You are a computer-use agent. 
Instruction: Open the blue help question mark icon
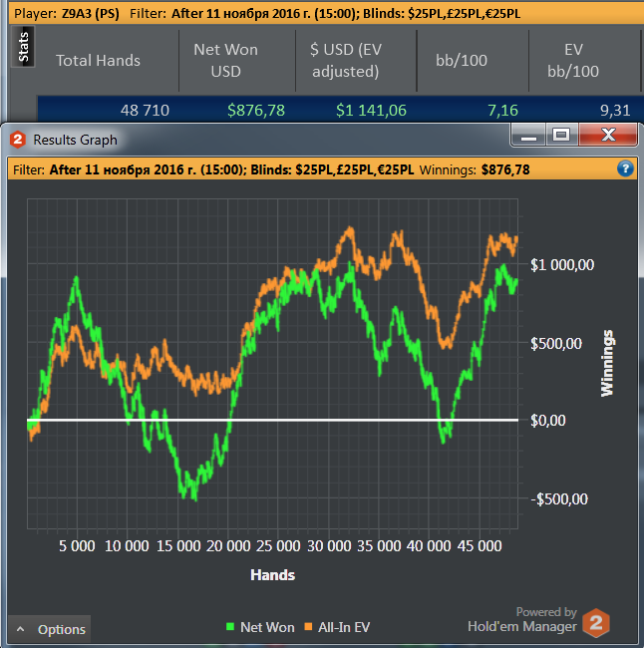[625, 168]
